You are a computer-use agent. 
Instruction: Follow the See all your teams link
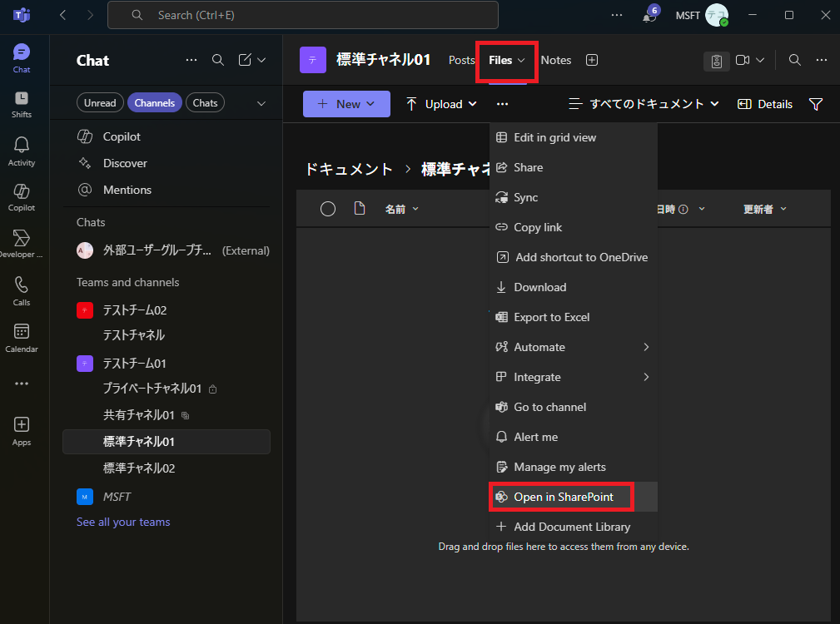click(x=123, y=522)
